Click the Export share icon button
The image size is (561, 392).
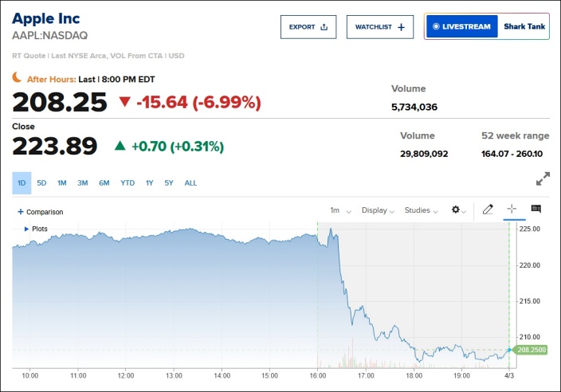coord(308,27)
